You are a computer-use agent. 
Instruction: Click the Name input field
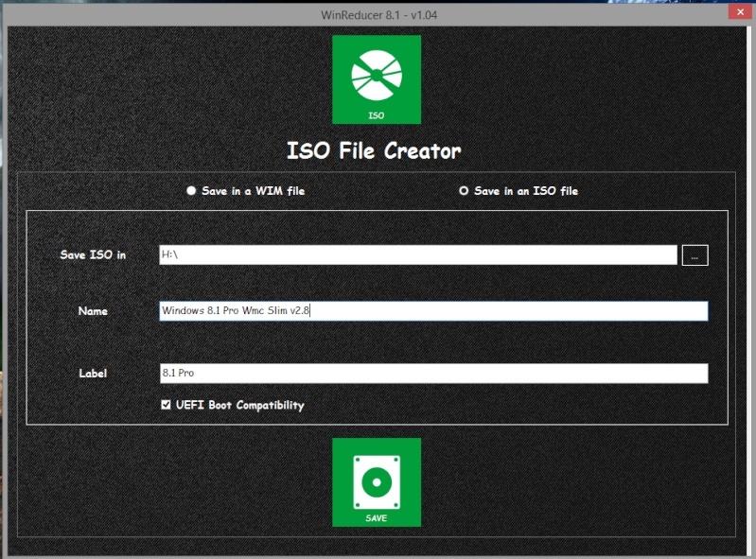click(x=433, y=311)
